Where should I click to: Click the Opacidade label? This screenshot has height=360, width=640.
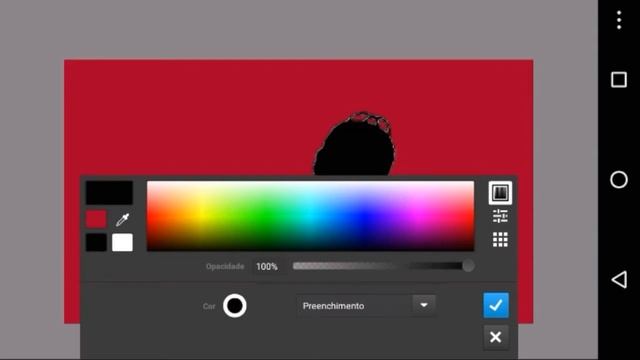pyautogui.click(x=225, y=267)
